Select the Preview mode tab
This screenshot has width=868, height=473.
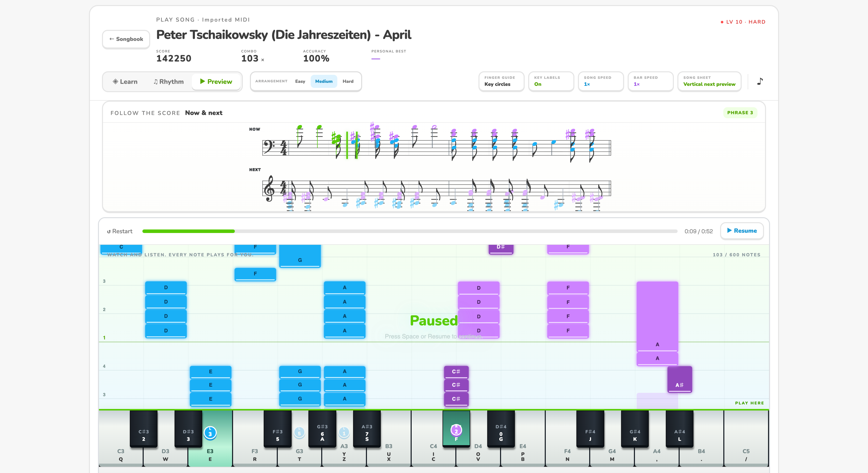pyautogui.click(x=216, y=82)
